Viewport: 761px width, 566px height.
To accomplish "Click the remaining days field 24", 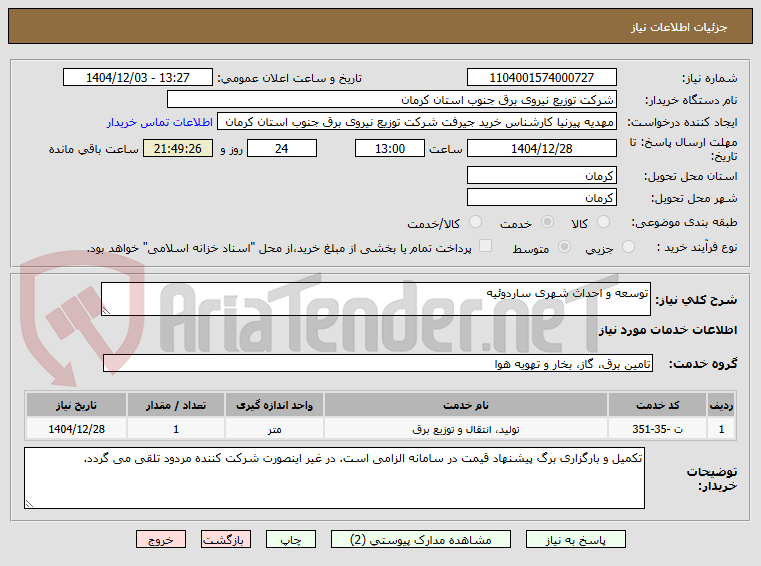I will (282, 149).
